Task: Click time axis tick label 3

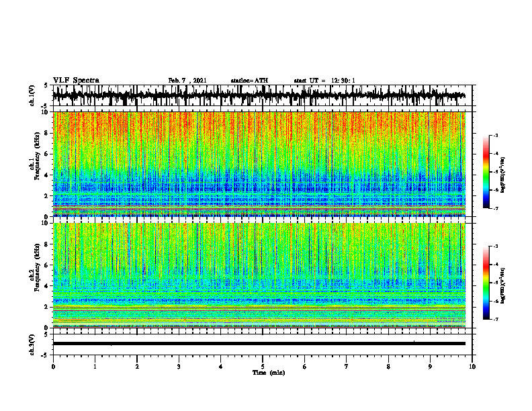Action: tap(179, 367)
